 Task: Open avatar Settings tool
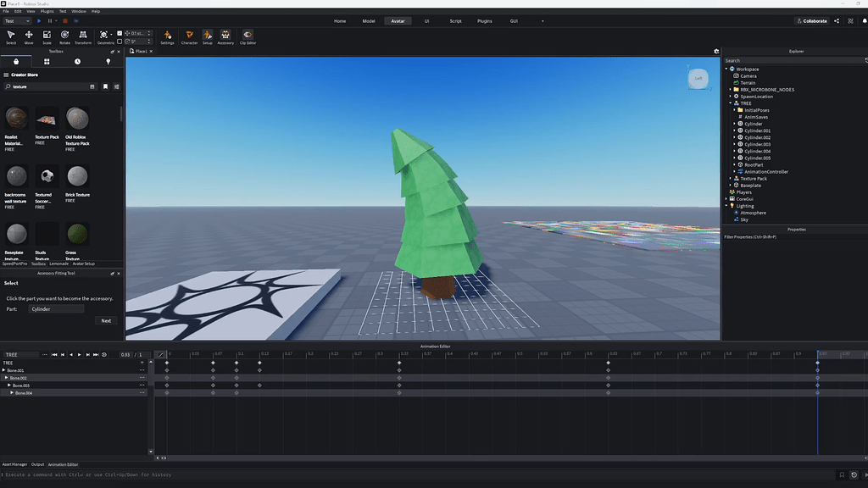167,37
